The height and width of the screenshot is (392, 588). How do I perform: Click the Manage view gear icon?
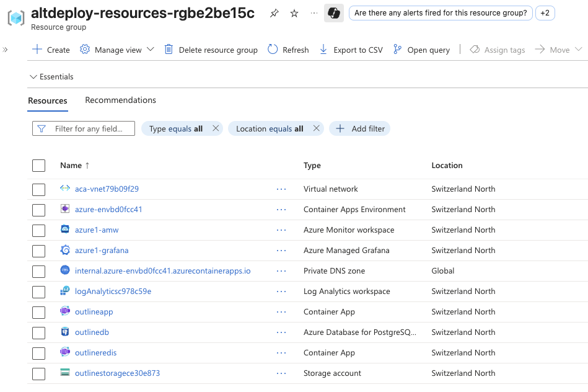click(85, 49)
